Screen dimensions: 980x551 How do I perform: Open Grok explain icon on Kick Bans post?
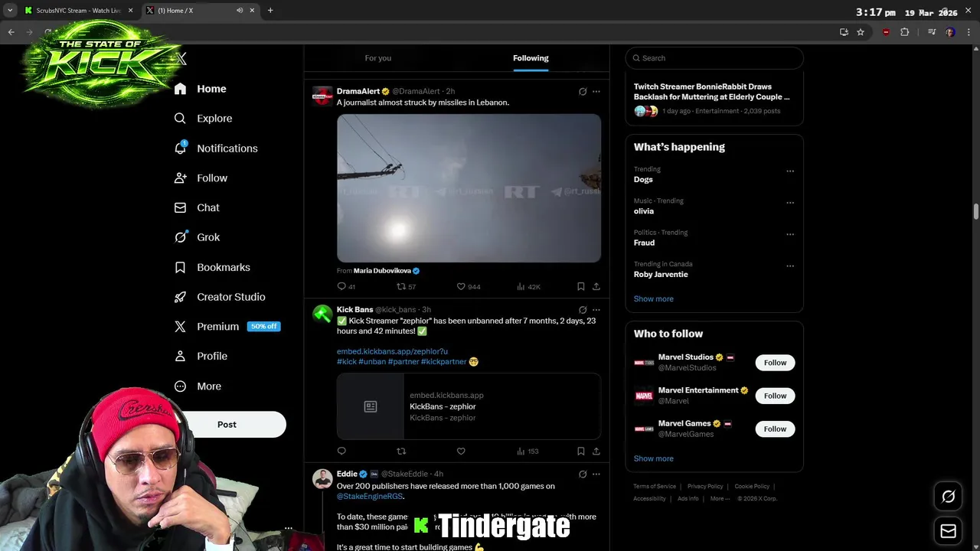coord(583,310)
